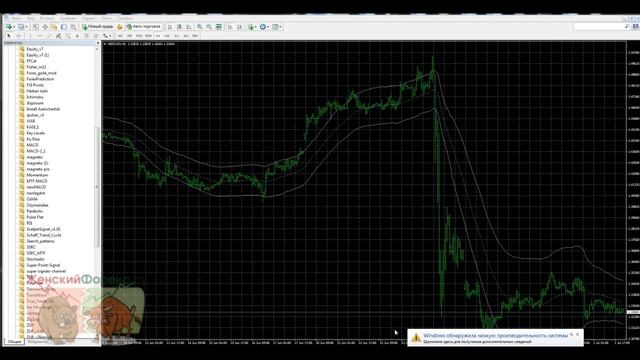Toggle the Auto Scroll chart icon

[x=230, y=27]
